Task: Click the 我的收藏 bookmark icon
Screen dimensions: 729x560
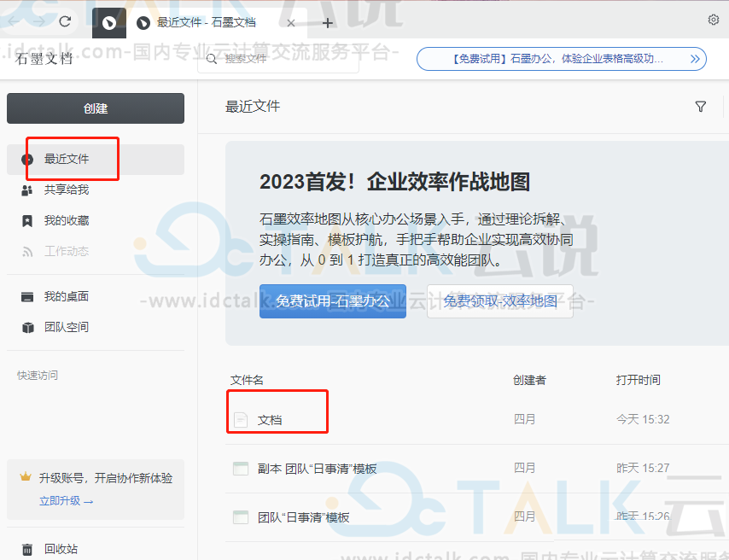Action: pyautogui.click(x=27, y=221)
